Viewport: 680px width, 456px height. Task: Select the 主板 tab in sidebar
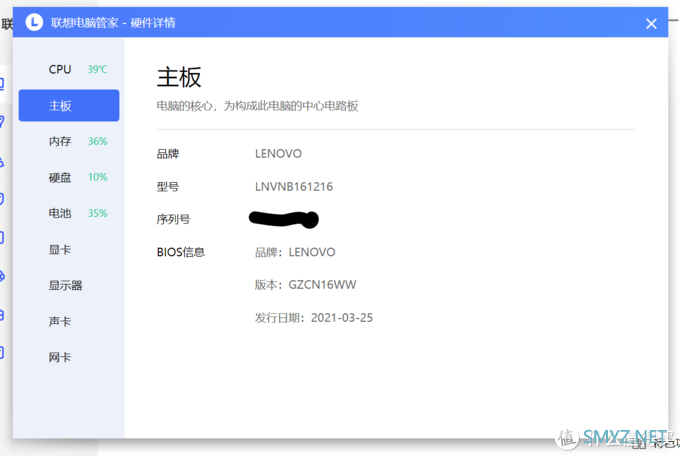pos(69,105)
